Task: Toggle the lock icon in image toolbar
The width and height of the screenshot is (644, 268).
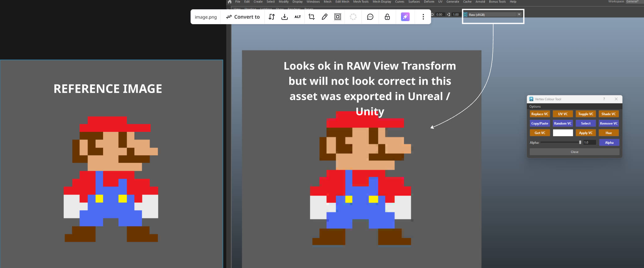Action: click(387, 17)
